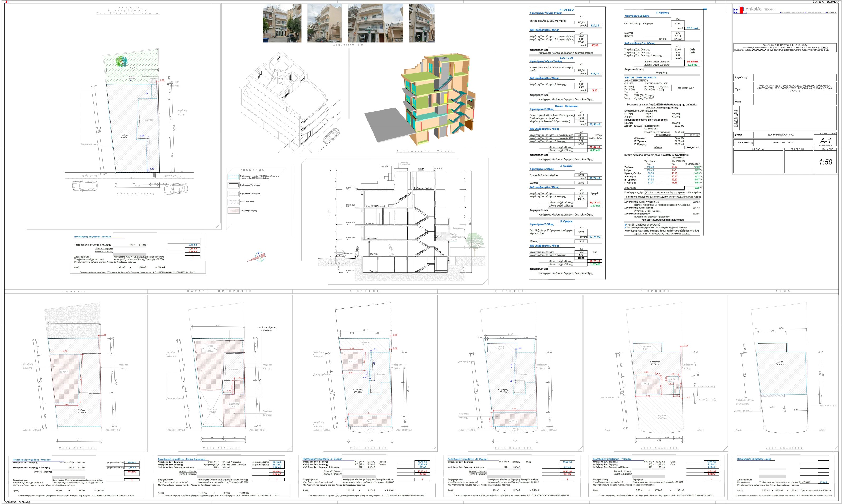Click the right parked car on Οδός Χαλκίδος
The height and width of the screenshot is (504, 843).
click(175, 188)
